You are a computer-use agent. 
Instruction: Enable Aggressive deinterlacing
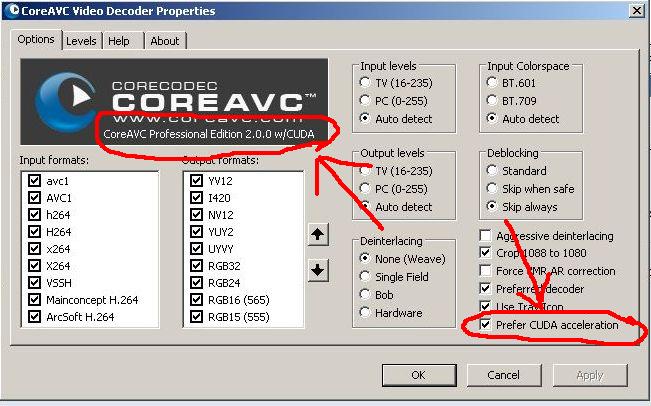485,235
